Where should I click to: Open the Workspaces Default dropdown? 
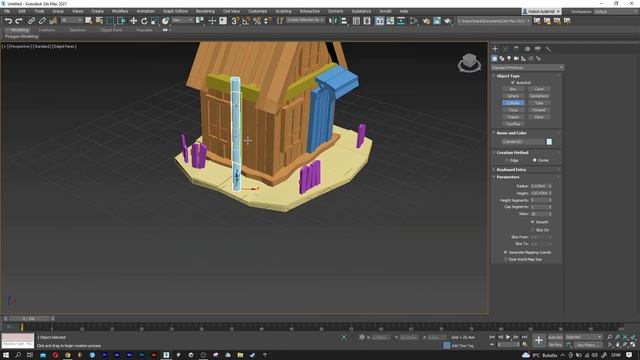click(x=616, y=11)
